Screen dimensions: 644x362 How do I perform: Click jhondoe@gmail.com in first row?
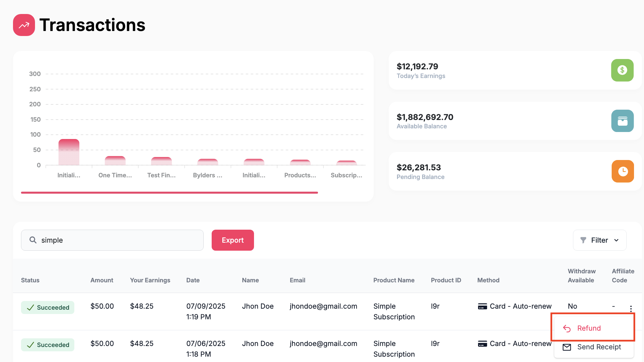point(323,306)
